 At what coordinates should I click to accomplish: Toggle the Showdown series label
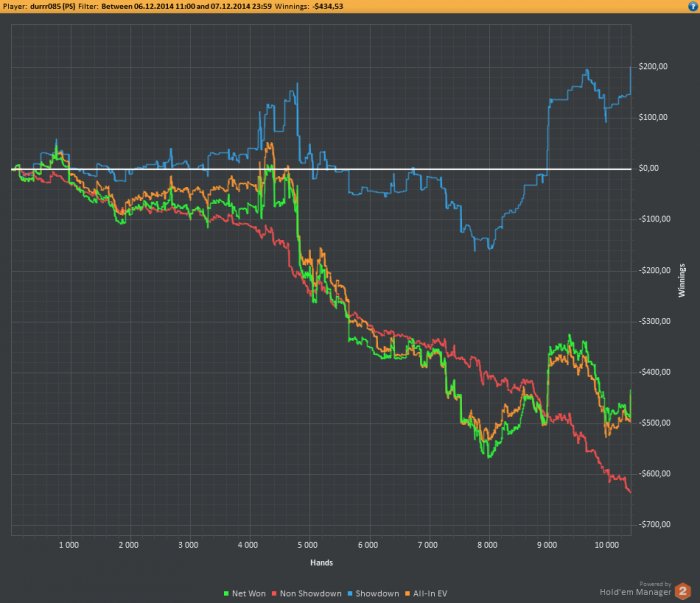click(x=377, y=594)
